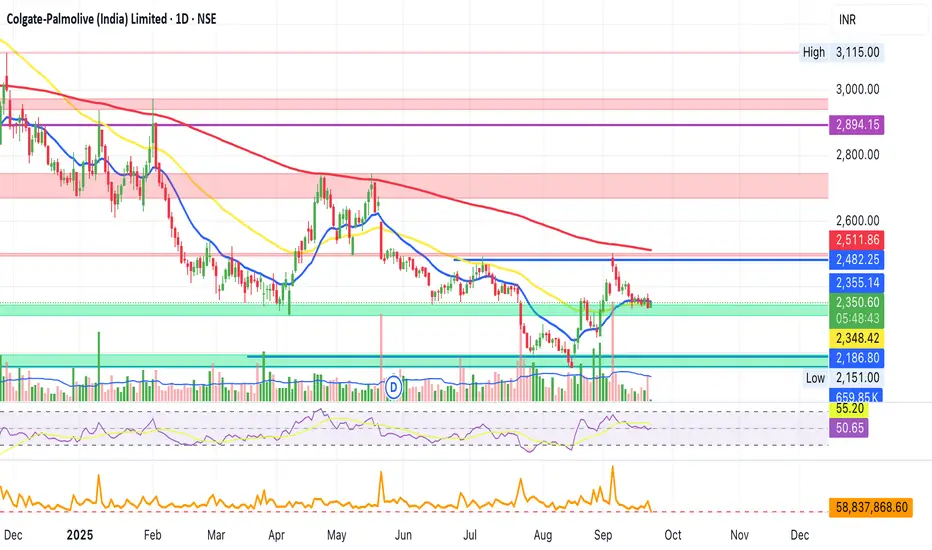
Task: Click the 2,600.00 price axis label
Action: (x=857, y=221)
